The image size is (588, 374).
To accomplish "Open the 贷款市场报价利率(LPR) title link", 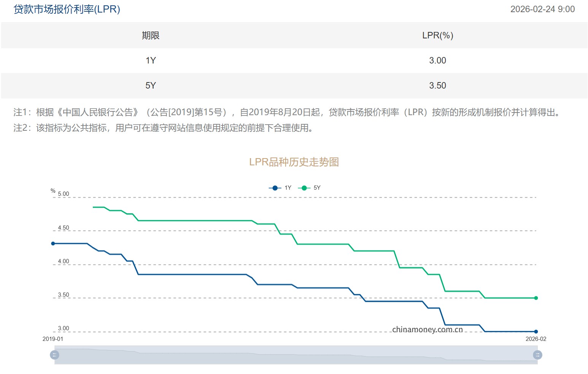I will pyautogui.click(x=67, y=9).
